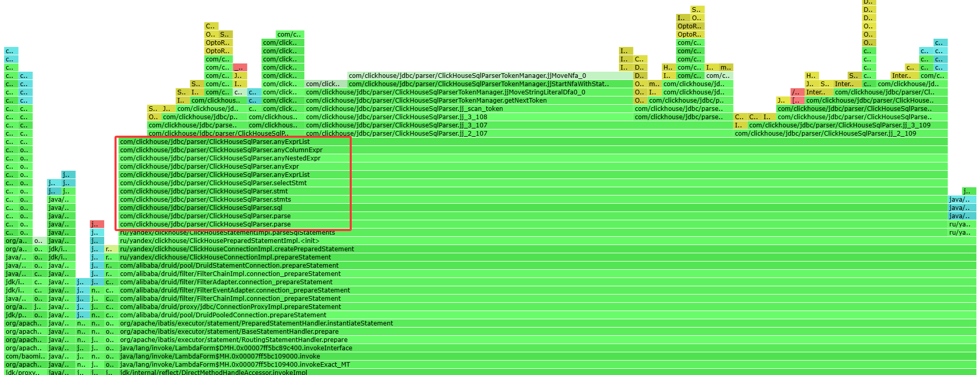The height and width of the screenshot is (375, 980).
Task: Select the ClickHouseSqlParserTokenManager.getNextToken frame
Action: pos(426,101)
